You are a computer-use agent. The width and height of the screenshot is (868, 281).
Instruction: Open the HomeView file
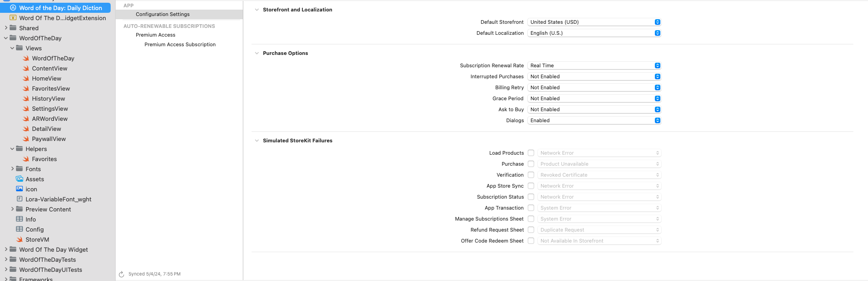click(x=46, y=79)
